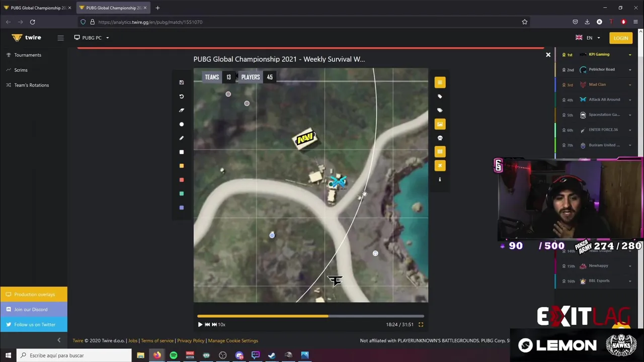Pick the purple color swatch
Viewport: 644px width, 362px height.
click(182, 208)
